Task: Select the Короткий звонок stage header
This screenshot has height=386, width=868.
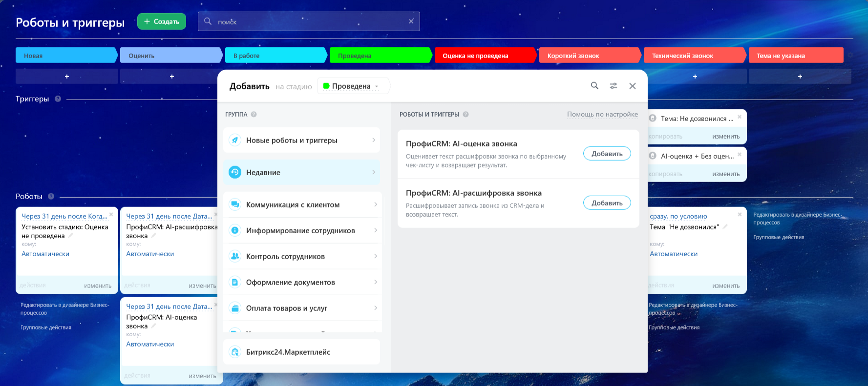Action: click(x=590, y=55)
